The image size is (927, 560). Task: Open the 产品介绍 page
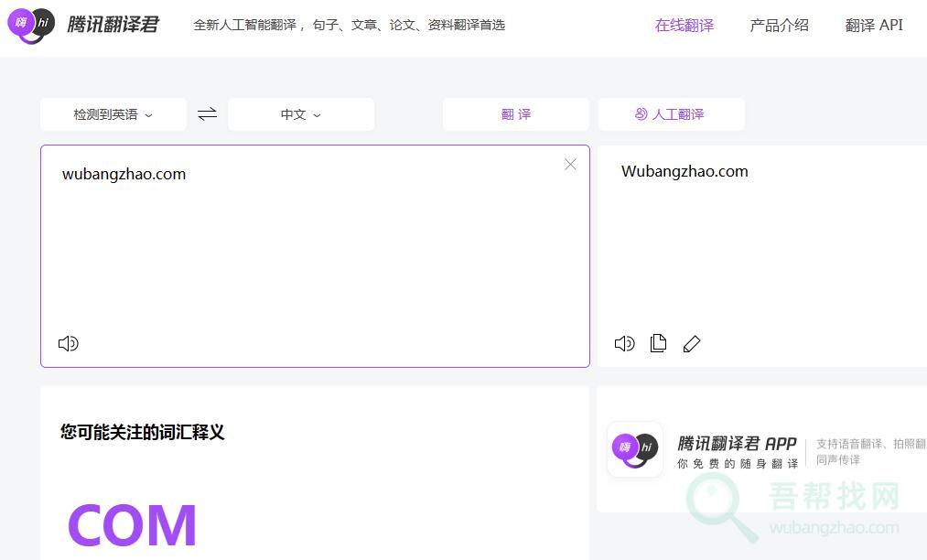tap(779, 26)
